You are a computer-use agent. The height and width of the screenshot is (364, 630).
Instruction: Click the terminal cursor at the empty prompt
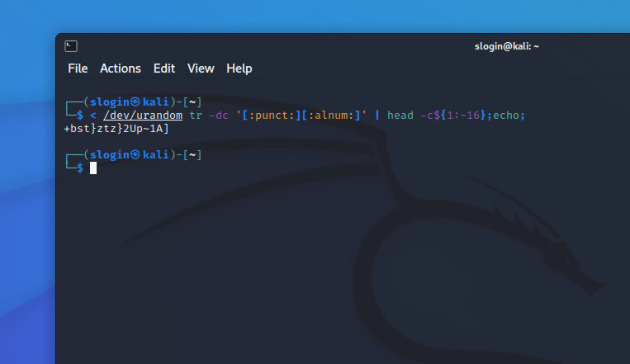pyautogui.click(x=93, y=168)
